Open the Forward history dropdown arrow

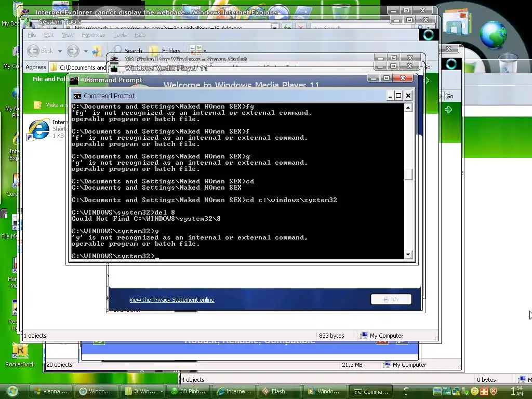[86, 51]
